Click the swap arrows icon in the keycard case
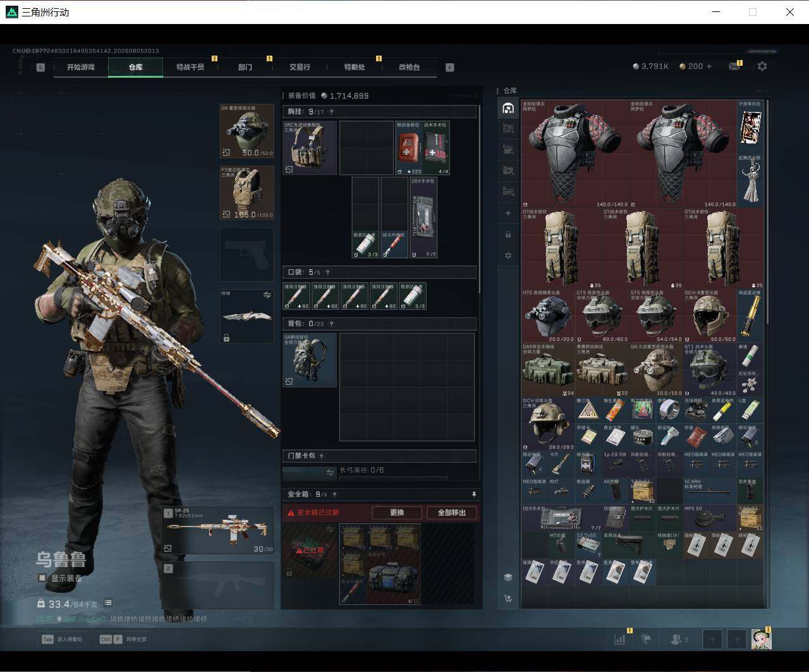This screenshot has width=809, height=672. (x=330, y=472)
